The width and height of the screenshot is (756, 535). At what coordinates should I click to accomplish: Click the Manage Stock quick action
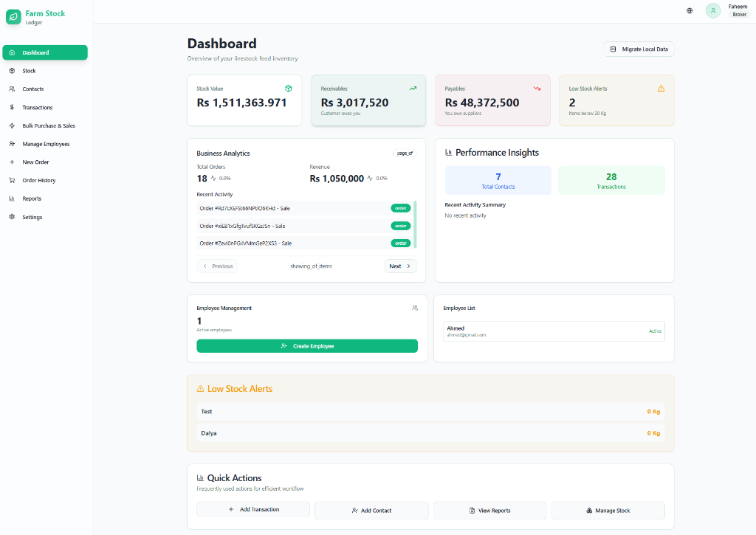(608, 511)
